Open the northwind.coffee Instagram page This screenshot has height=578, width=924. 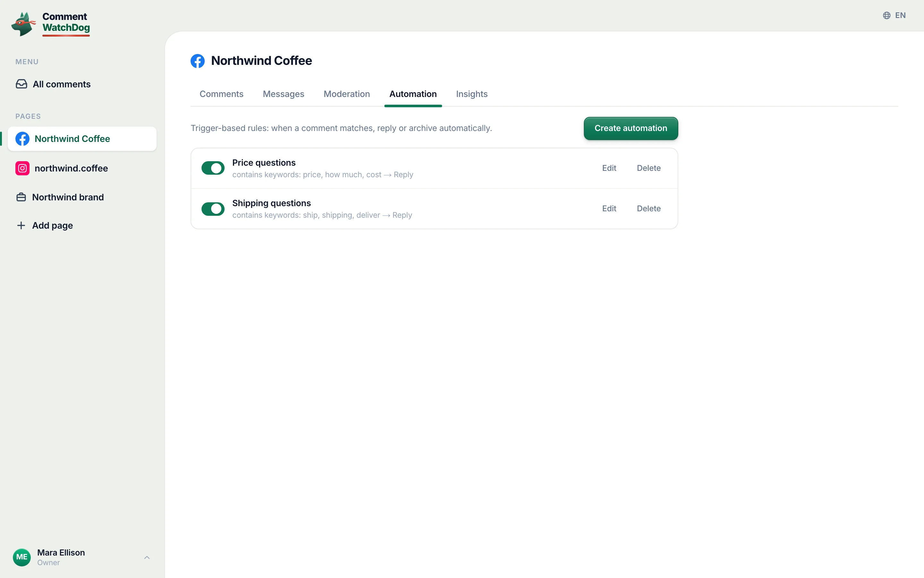click(x=82, y=168)
